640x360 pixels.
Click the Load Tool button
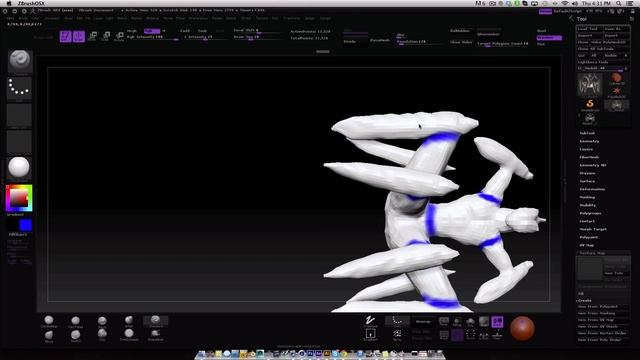[589, 29]
